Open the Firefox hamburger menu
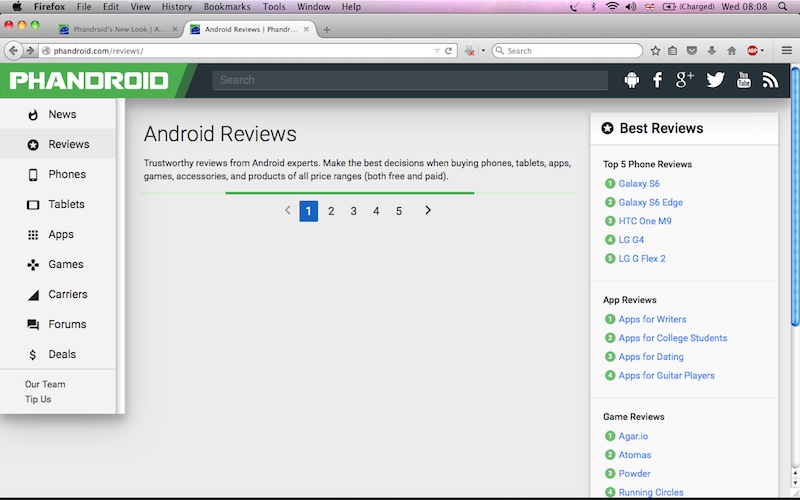Screen dimensions: 800x500 pyautogui.click(x=787, y=50)
